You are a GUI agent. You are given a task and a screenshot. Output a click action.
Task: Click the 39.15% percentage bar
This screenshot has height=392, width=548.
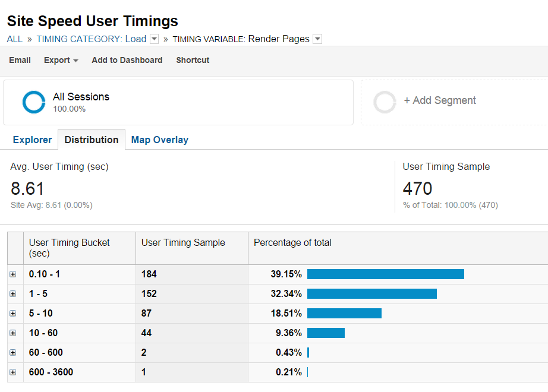coord(385,274)
